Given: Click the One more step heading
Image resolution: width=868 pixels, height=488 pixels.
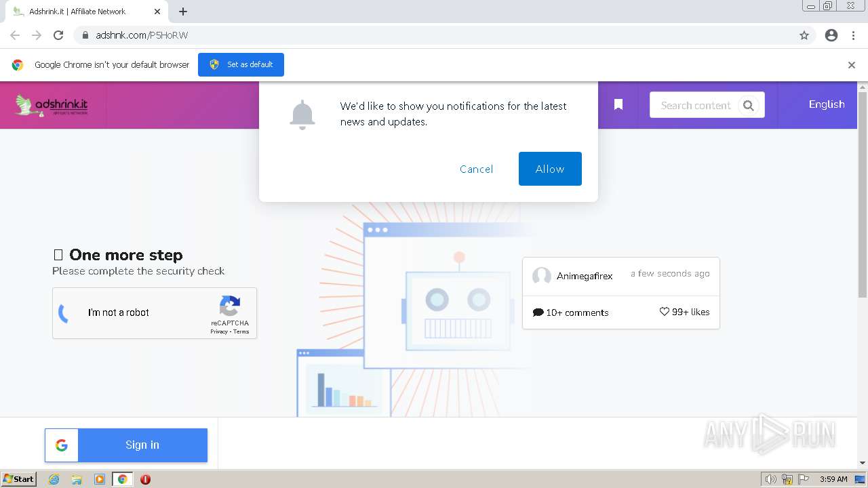Looking at the screenshot, I should click(126, 255).
